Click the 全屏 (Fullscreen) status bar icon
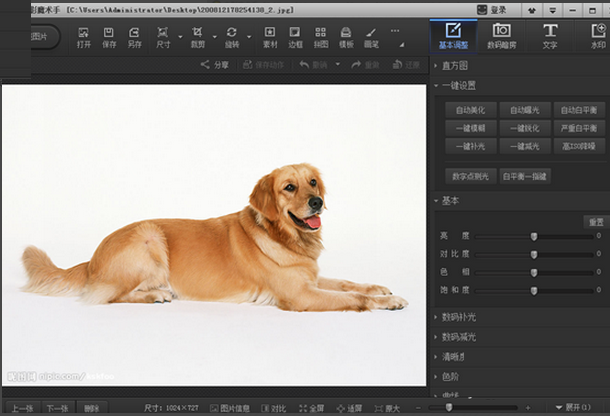 [x=311, y=408]
